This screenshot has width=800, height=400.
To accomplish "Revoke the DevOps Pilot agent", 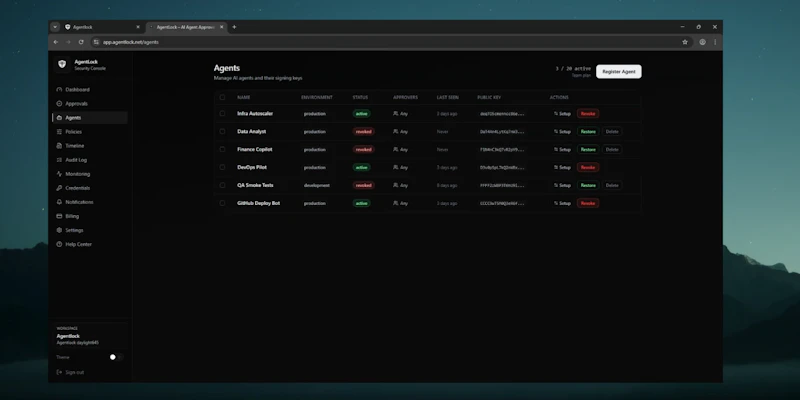I will point(588,167).
